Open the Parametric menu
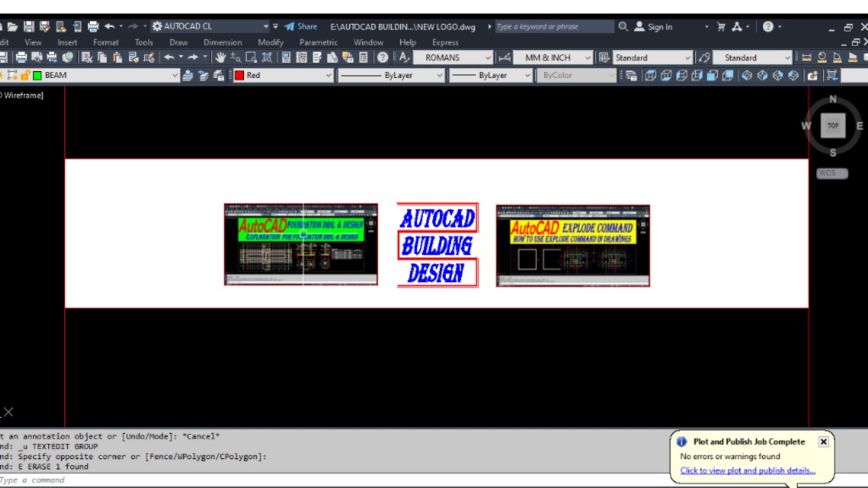This screenshot has height=488, width=868. [x=318, y=42]
